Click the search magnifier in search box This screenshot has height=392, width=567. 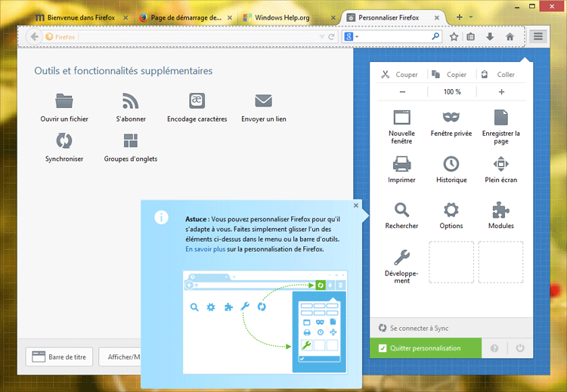click(435, 36)
